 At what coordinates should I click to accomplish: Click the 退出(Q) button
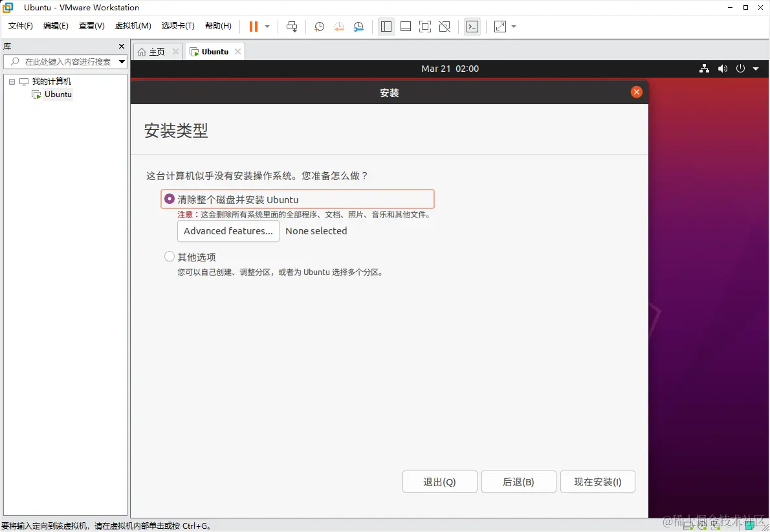point(439,482)
